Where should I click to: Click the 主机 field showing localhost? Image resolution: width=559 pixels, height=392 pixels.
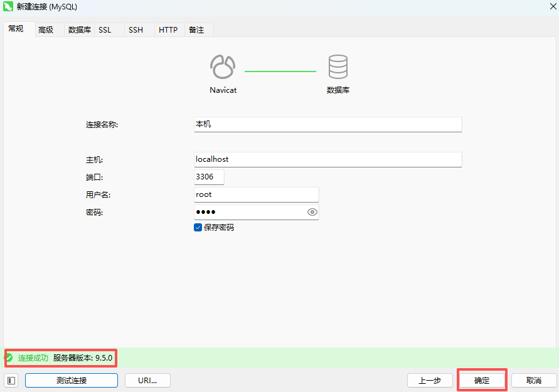pos(328,159)
